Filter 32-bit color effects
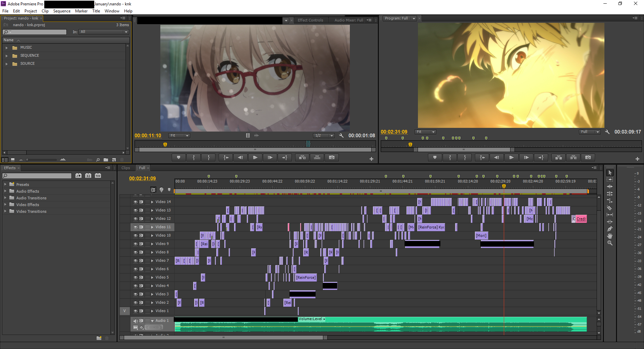The image size is (644, 349). (x=88, y=176)
